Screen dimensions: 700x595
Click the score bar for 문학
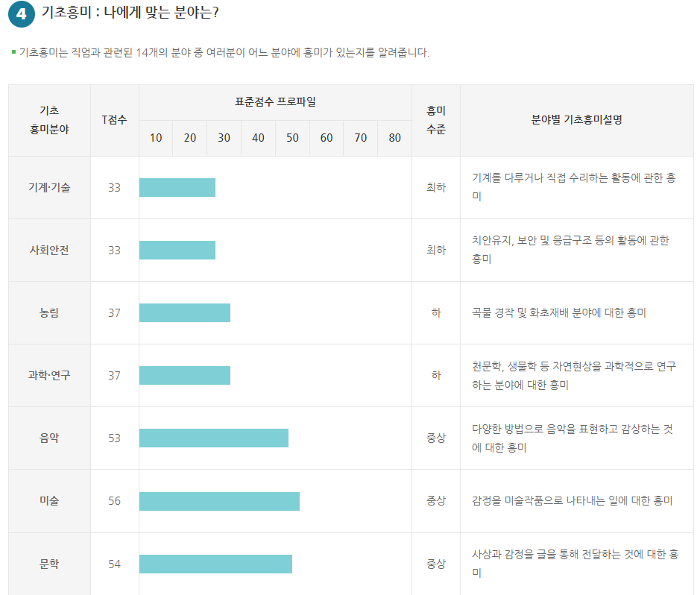point(216,563)
